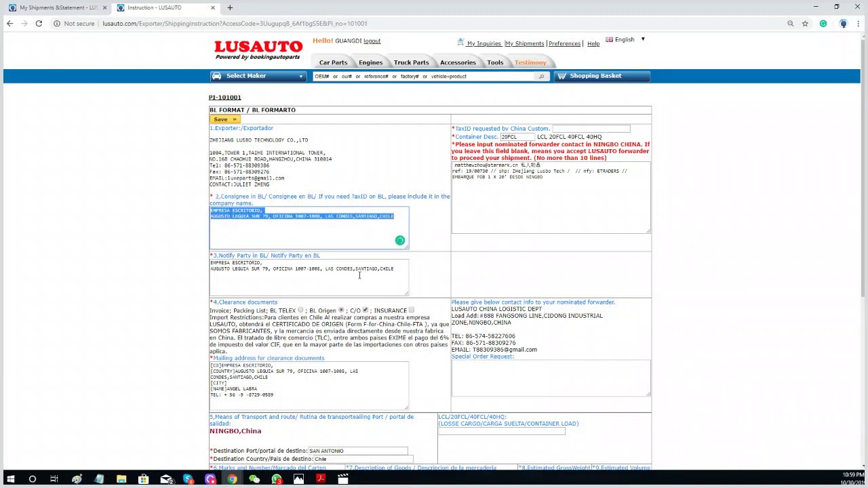Screen dimensions: 868x488
Task: Open the Accessories tab
Action: 458,62
